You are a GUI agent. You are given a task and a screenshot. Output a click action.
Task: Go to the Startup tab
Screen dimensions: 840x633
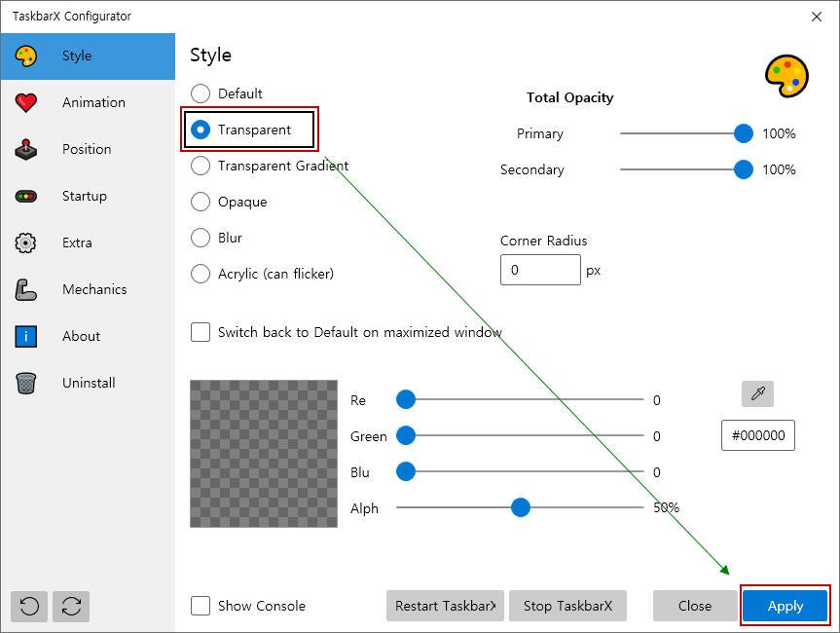pyautogui.click(x=88, y=196)
